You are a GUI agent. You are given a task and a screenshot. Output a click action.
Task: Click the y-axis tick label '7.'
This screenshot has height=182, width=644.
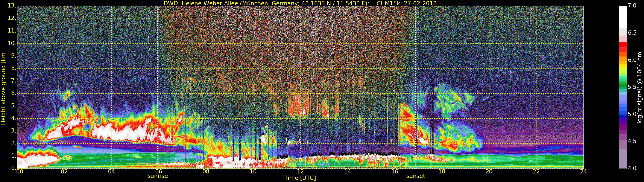click(x=14, y=81)
